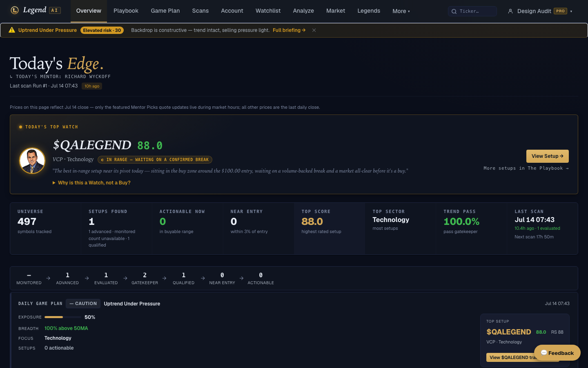Go to the Market tab
Viewport: 588px width, 368px height.
pyautogui.click(x=336, y=11)
